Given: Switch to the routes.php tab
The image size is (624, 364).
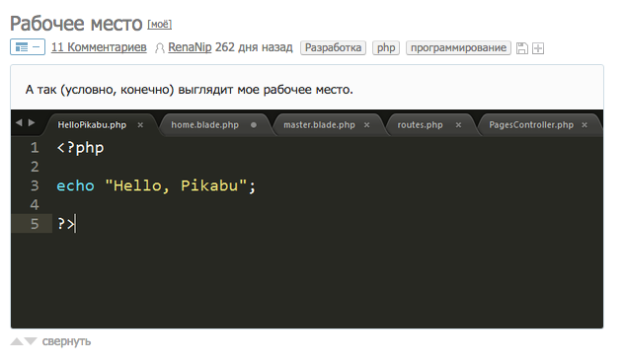Looking at the screenshot, I should [420, 125].
